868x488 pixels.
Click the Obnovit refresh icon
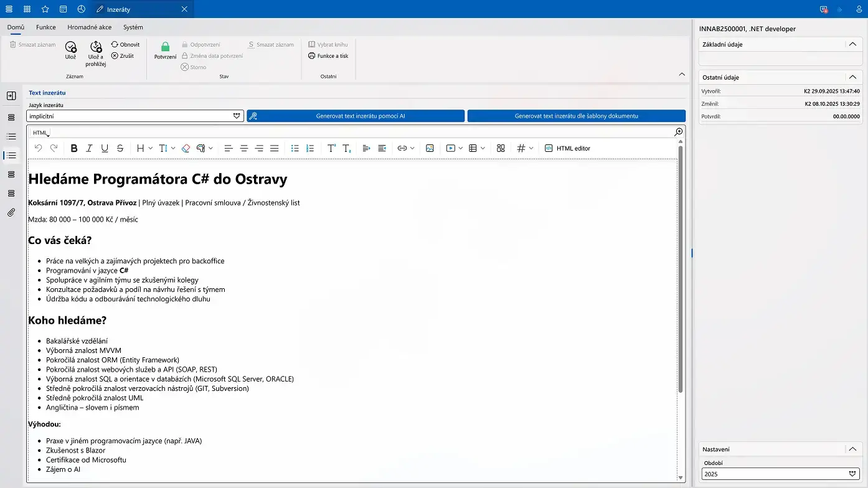(115, 45)
